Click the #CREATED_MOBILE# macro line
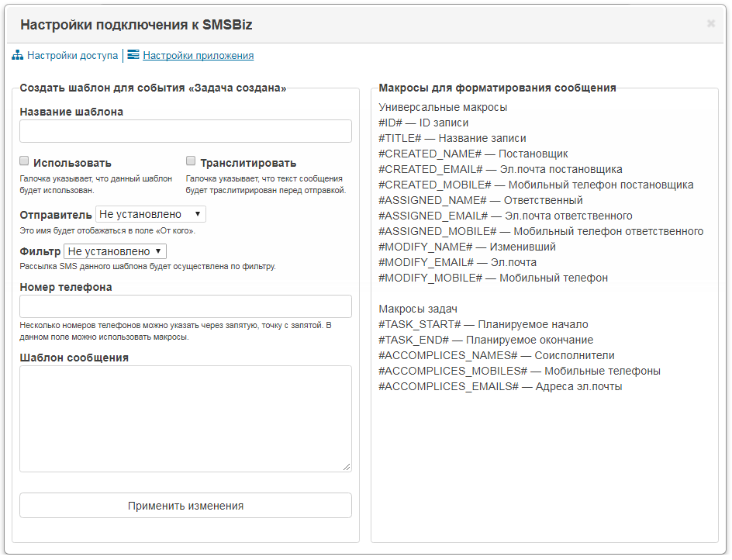The width and height of the screenshot is (732, 560). coord(536,185)
